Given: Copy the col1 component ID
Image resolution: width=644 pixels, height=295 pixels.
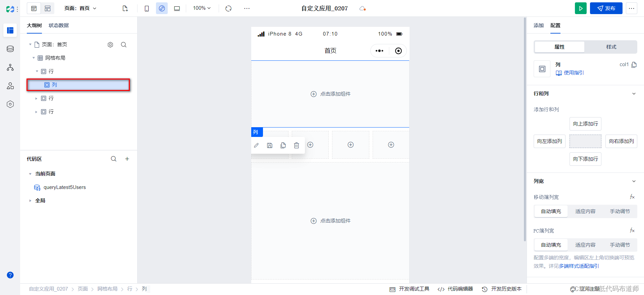Looking at the screenshot, I should (634, 64).
